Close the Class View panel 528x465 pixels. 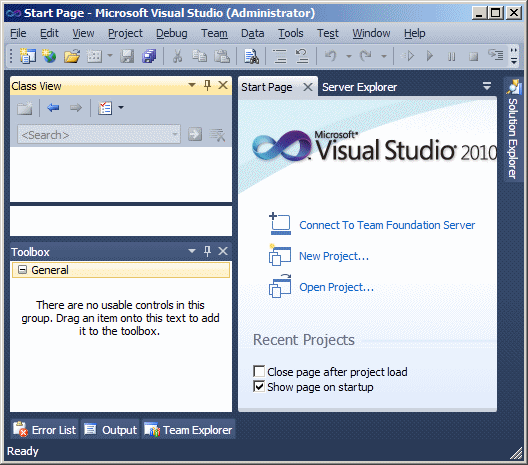(223, 85)
